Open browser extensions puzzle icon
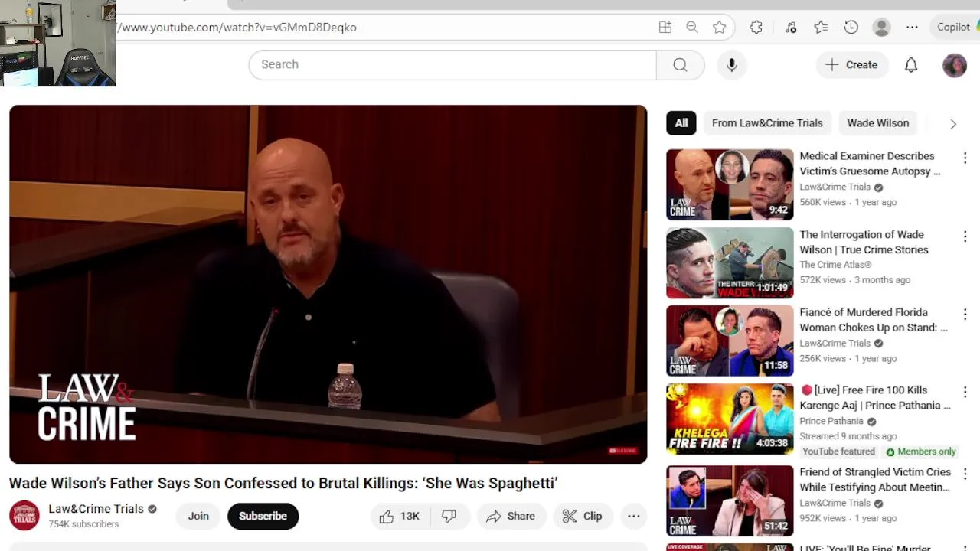The image size is (980, 551). pos(756,27)
